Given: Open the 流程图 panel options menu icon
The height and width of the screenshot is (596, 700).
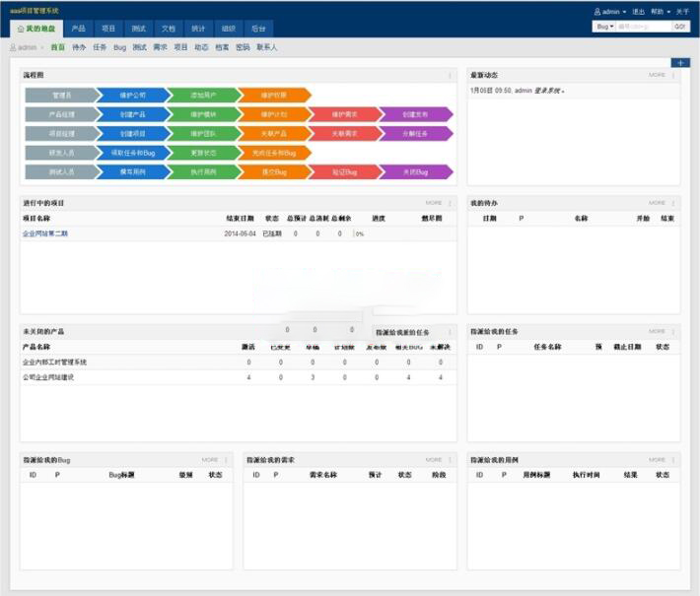Looking at the screenshot, I should click(x=451, y=75).
